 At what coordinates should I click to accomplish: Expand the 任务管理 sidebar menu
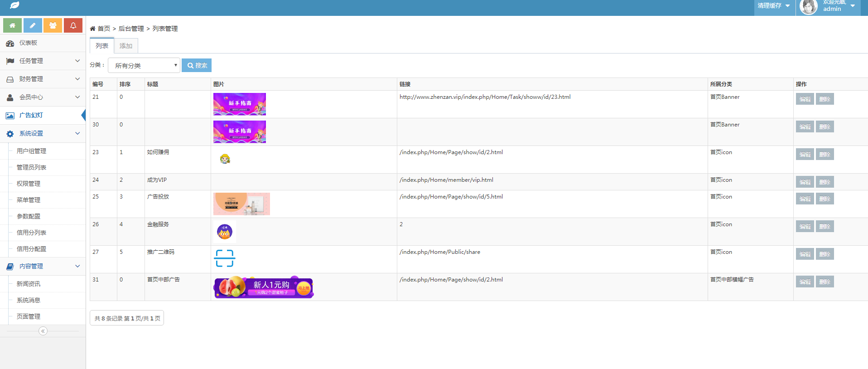click(x=43, y=61)
